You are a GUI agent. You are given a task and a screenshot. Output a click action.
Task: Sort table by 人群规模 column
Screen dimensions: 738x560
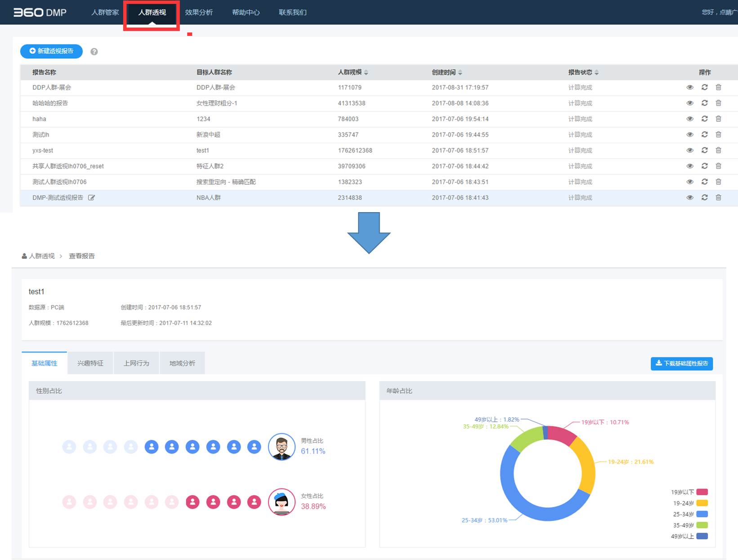click(366, 72)
